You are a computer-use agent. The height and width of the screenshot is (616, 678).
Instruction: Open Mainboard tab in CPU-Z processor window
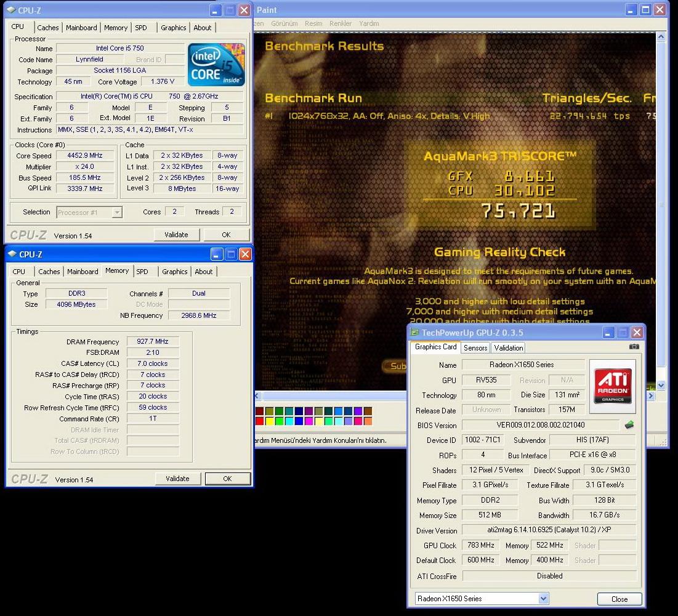81,28
